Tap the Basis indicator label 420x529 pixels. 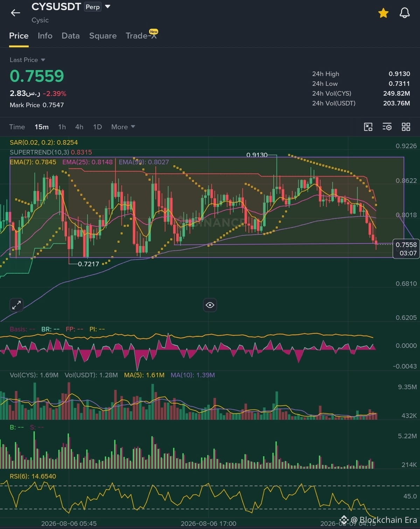point(22,329)
